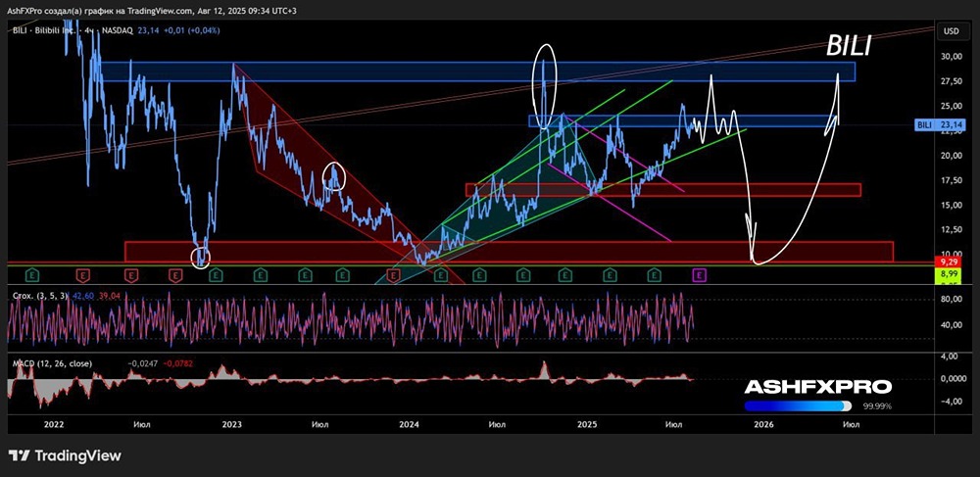Click the first red earnings E marker of 2022
Screen dimensions: 980x477
[x=82, y=274]
